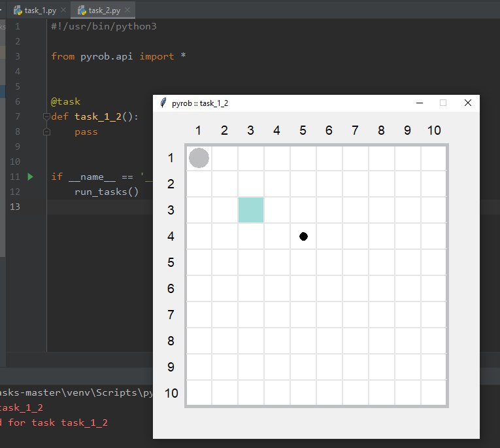The height and width of the screenshot is (448, 500).
Task: Click column header 5 in pyrob grid
Action: [303, 130]
